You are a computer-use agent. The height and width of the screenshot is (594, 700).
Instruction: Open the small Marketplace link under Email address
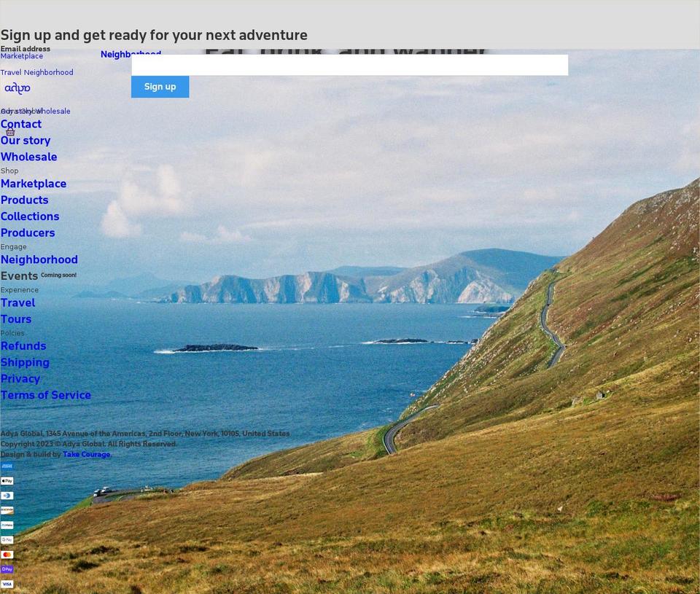[22, 56]
